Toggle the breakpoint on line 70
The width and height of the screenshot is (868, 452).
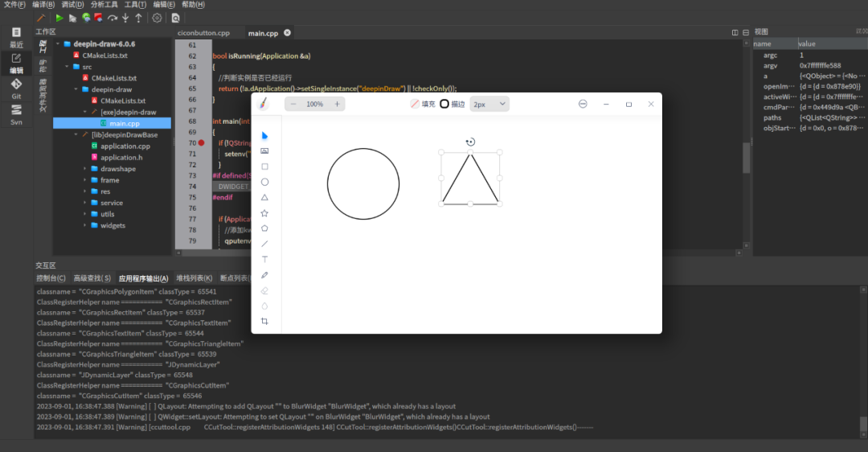tap(202, 142)
